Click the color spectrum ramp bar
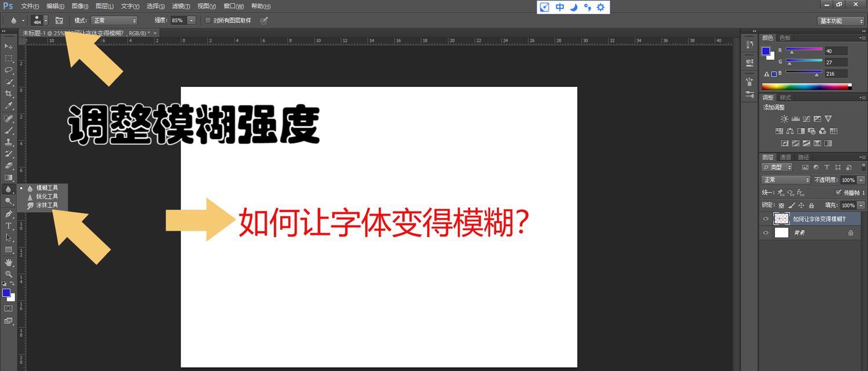868x371 pixels. [806, 87]
